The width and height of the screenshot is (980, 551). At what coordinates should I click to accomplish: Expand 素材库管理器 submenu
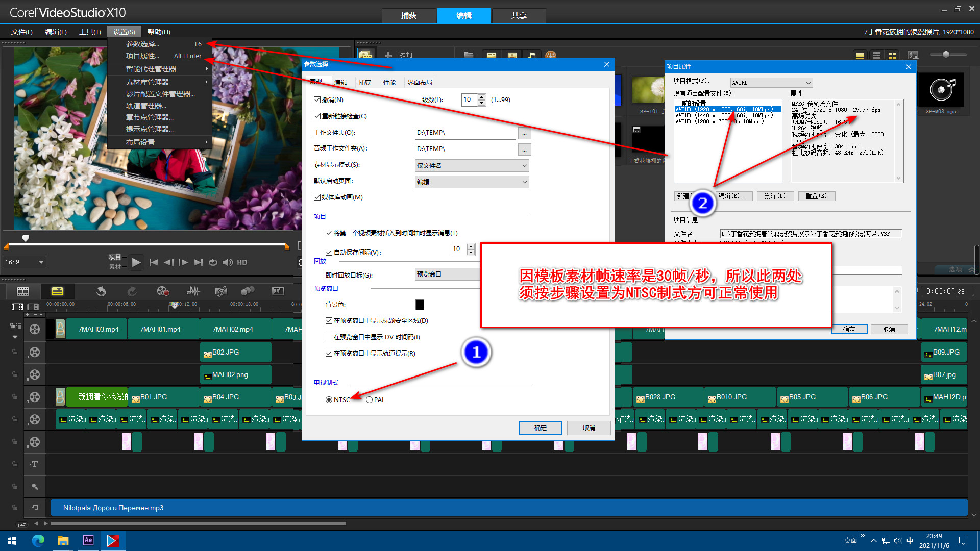[x=160, y=82]
